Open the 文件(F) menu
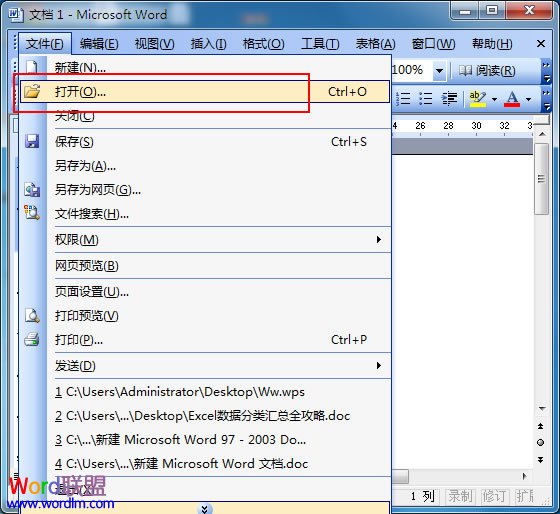The width and height of the screenshot is (560, 514). [45, 44]
